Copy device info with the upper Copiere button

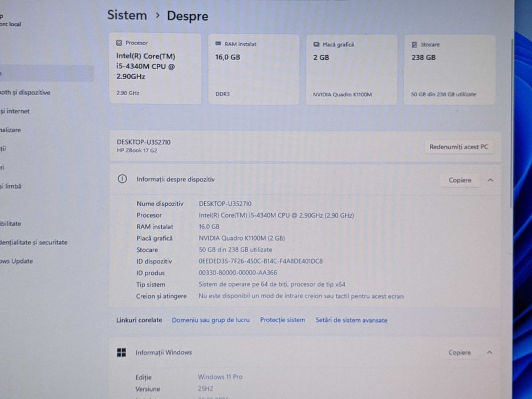[x=460, y=180]
